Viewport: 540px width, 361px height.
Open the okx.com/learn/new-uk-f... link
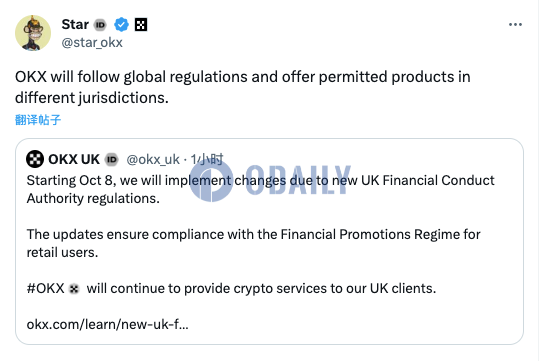[107, 324]
